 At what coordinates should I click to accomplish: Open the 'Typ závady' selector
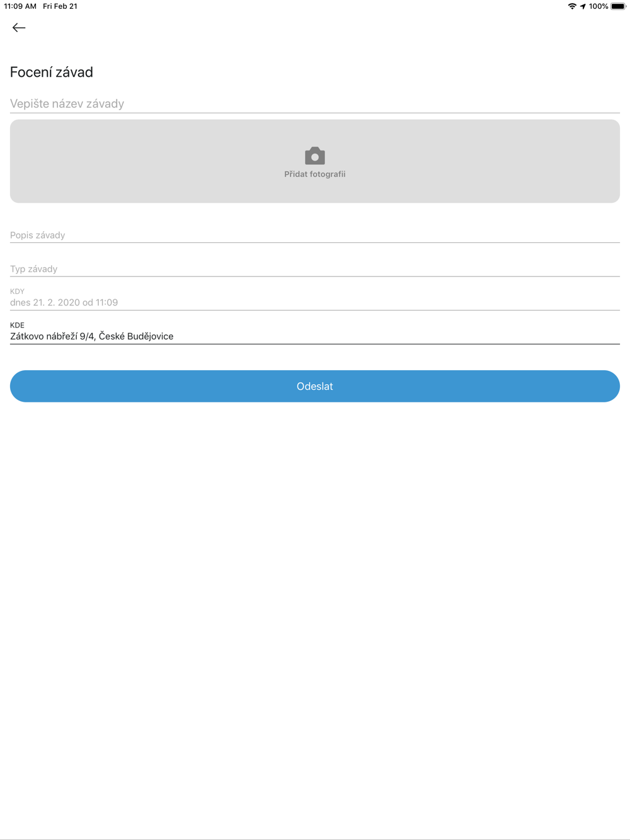tap(315, 269)
